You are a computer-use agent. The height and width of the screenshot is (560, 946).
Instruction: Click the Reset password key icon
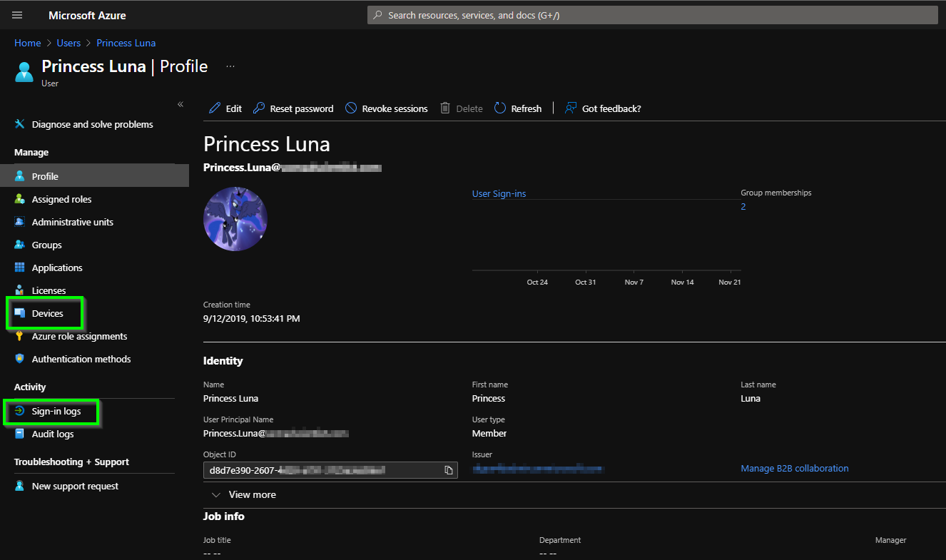(x=259, y=108)
